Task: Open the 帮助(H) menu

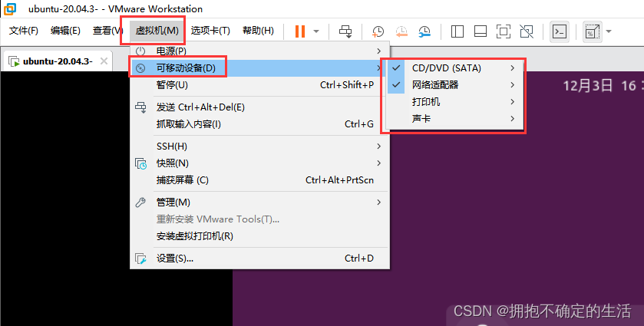Action: coord(258,31)
